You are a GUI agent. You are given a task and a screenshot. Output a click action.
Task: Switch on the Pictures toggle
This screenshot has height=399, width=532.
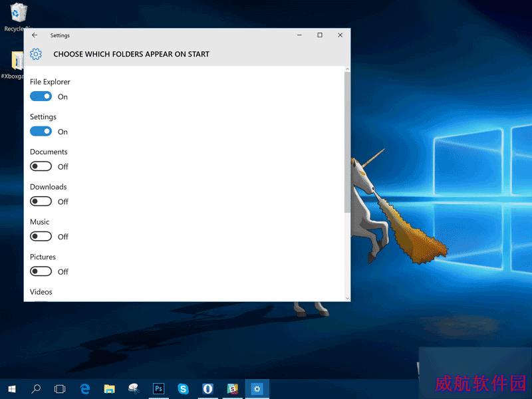coord(41,271)
